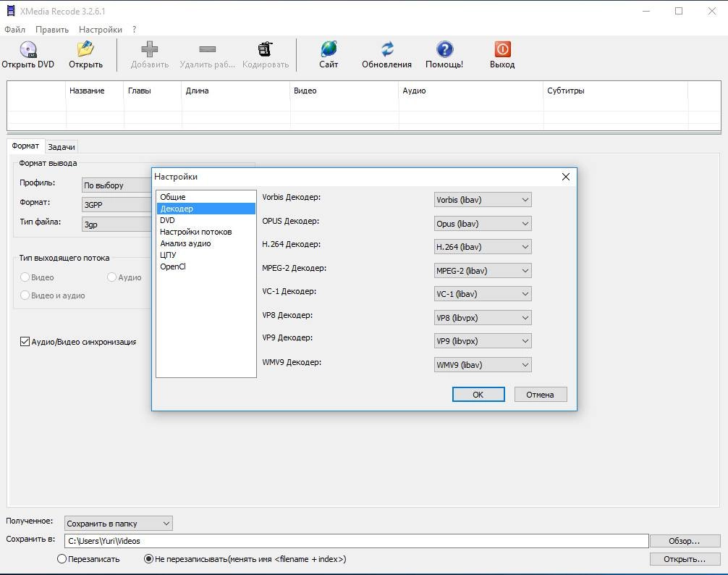
Task: Close the Настройки dialog with X
Action: pyautogui.click(x=565, y=177)
